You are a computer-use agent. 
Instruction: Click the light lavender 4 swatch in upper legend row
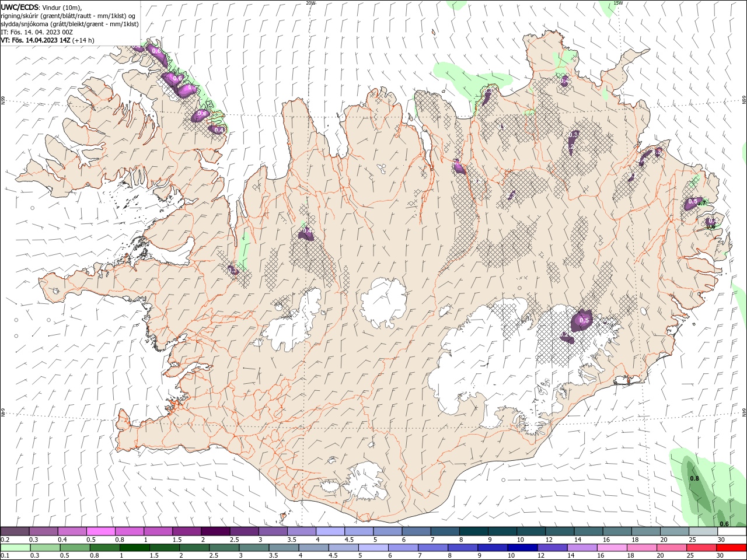click(330, 531)
